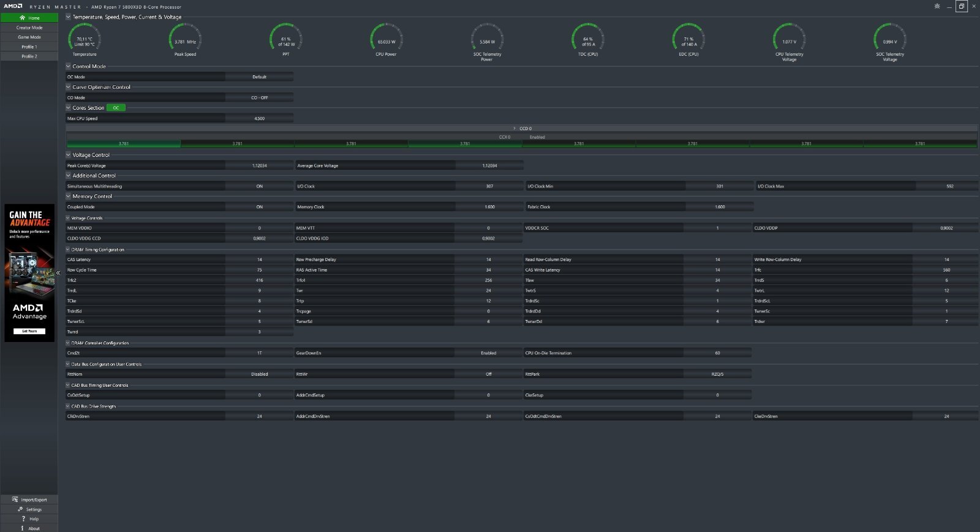This screenshot has width=980, height=532.
Task: Click the Peak Core(s) Voltage value field
Action: coord(259,166)
